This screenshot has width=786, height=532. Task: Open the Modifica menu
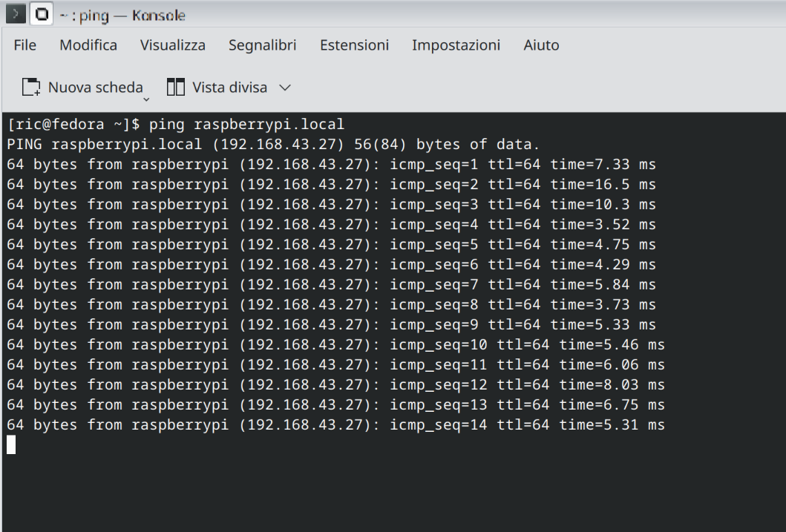coord(88,45)
